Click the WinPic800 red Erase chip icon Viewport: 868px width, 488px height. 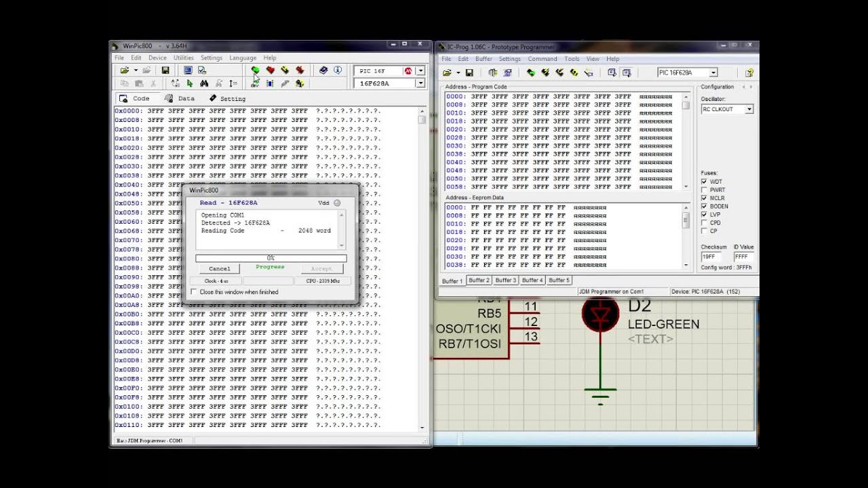pyautogui.click(x=300, y=70)
